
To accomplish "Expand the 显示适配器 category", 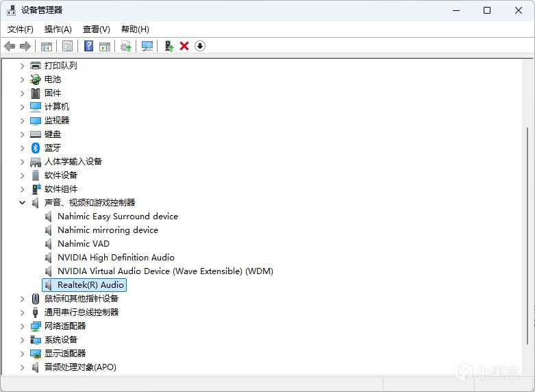I will (x=22, y=354).
